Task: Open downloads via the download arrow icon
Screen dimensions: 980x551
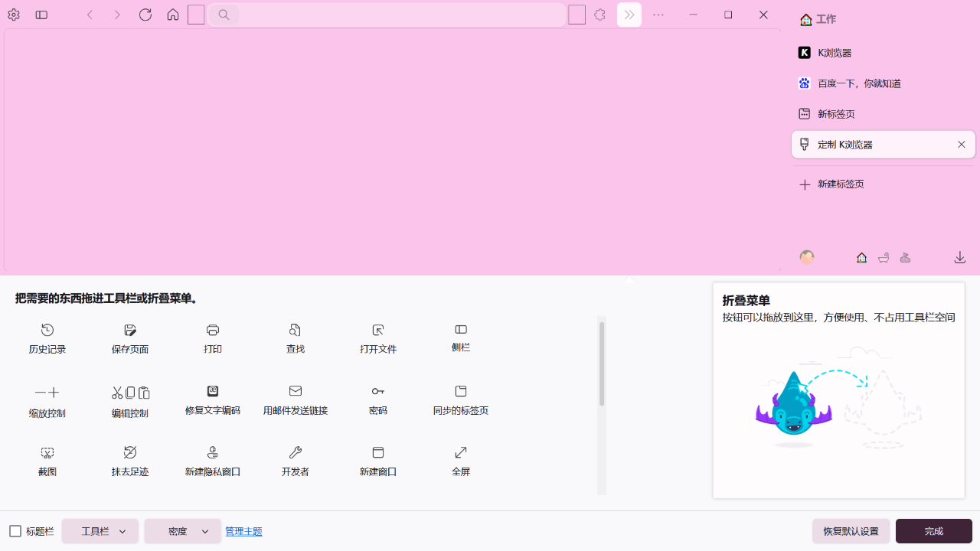Action: (959, 257)
